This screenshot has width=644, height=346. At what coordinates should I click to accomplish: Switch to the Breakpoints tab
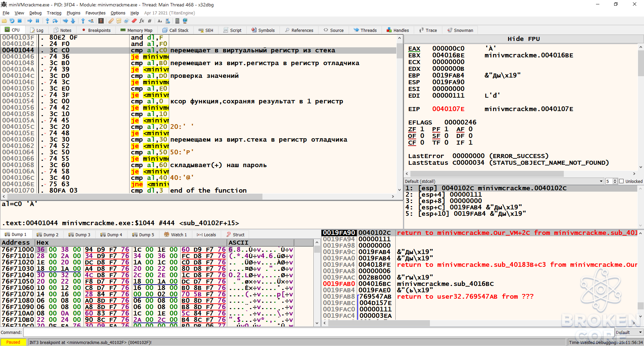96,30
